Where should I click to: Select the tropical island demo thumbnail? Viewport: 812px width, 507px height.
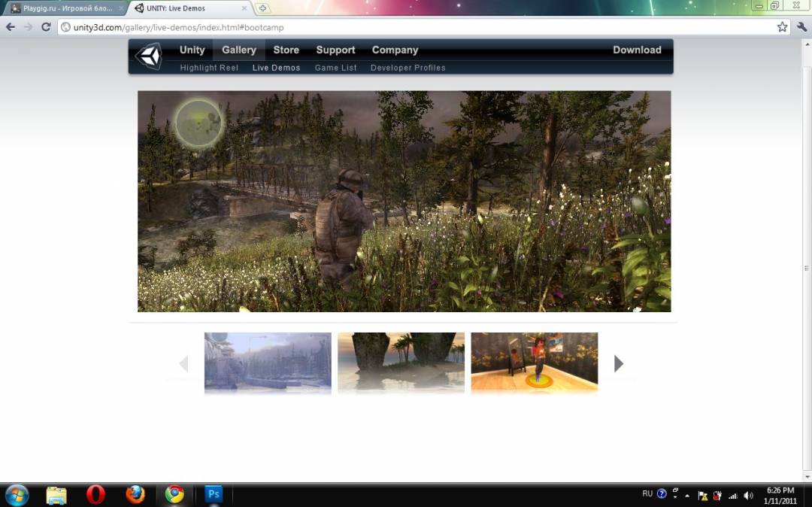pyautogui.click(x=401, y=362)
